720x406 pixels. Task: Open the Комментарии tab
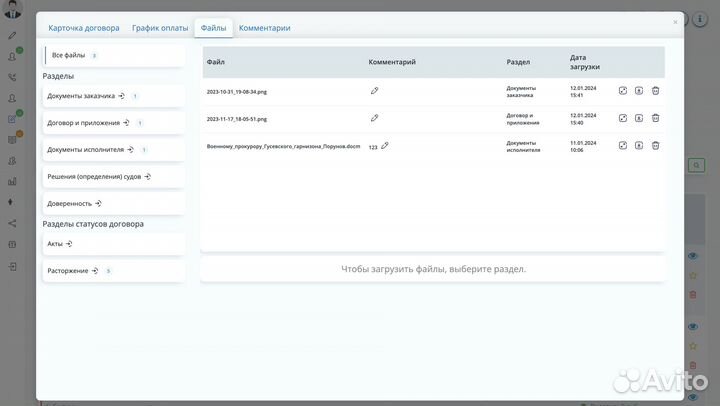click(x=264, y=28)
